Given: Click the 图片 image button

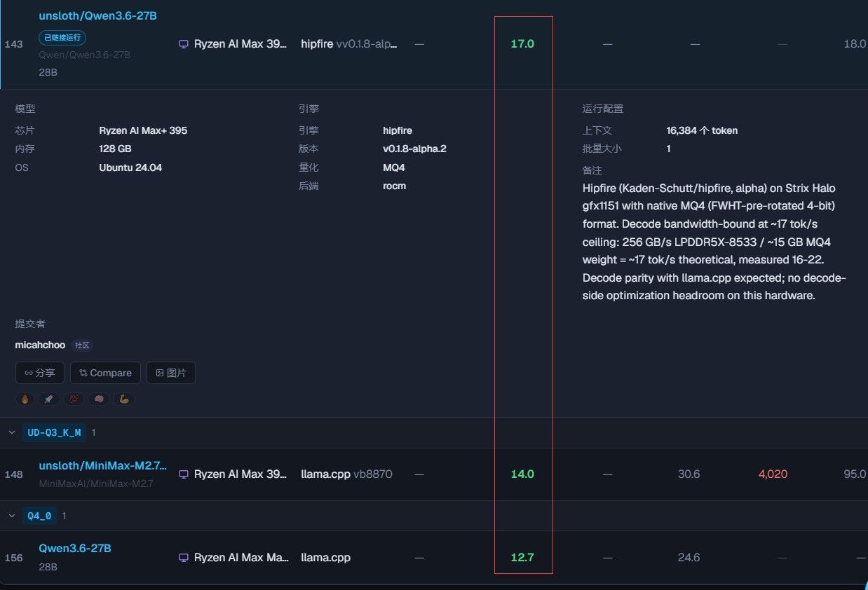Looking at the screenshot, I should pos(171,373).
